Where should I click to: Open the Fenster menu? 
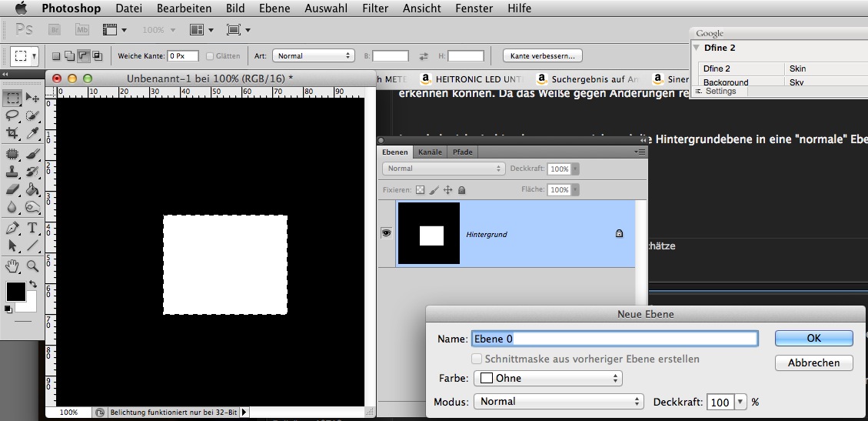[x=474, y=8]
